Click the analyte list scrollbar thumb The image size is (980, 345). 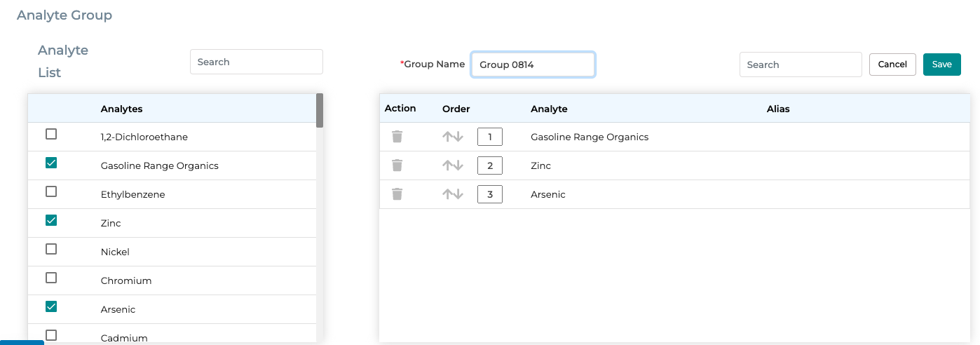coord(320,110)
